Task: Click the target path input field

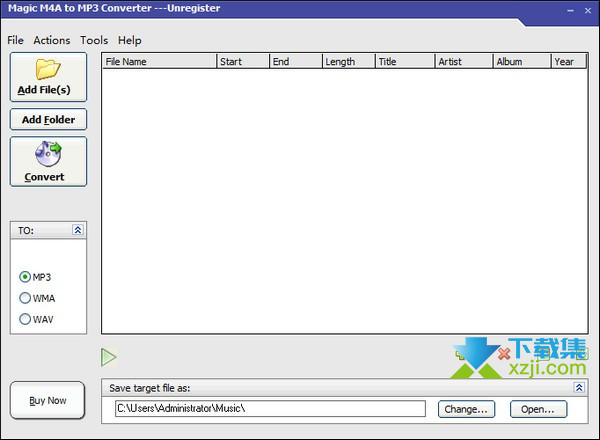Action: [x=270, y=408]
